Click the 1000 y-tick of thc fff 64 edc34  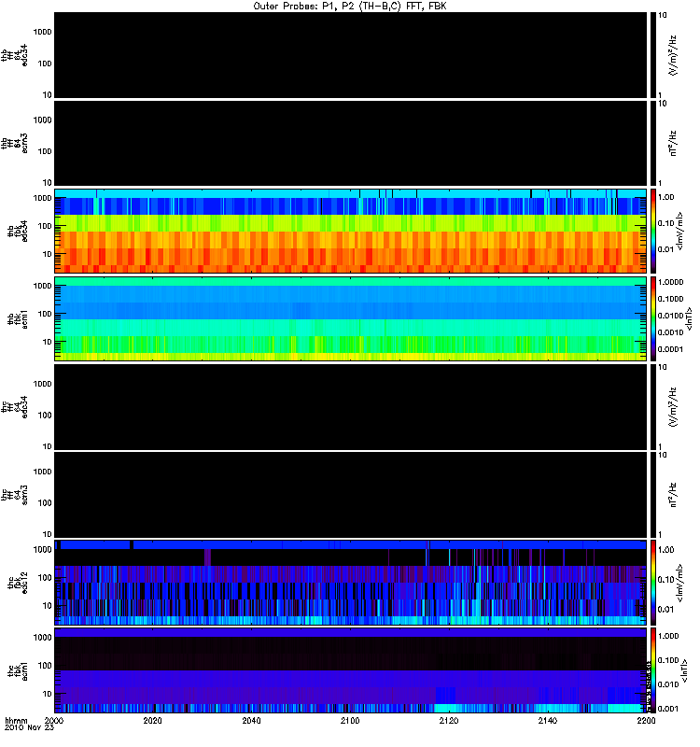tap(42, 384)
